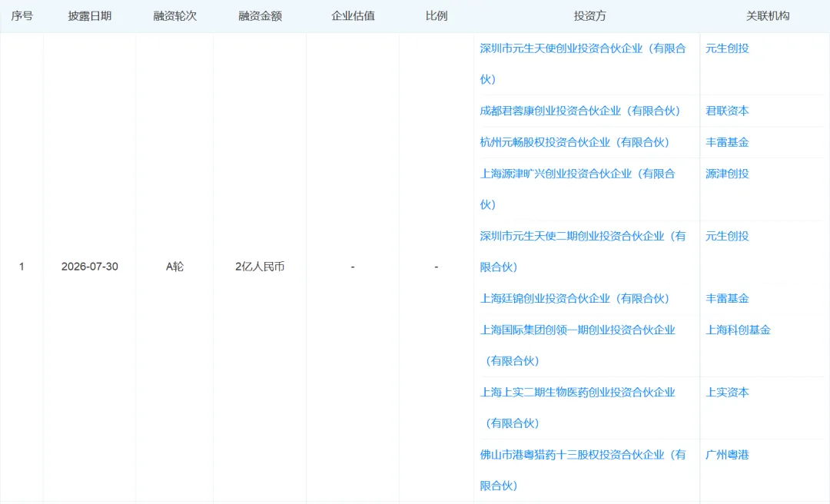Select the A轮 round cell
Screen dimensions: 830x504
(x=174, y=267)
